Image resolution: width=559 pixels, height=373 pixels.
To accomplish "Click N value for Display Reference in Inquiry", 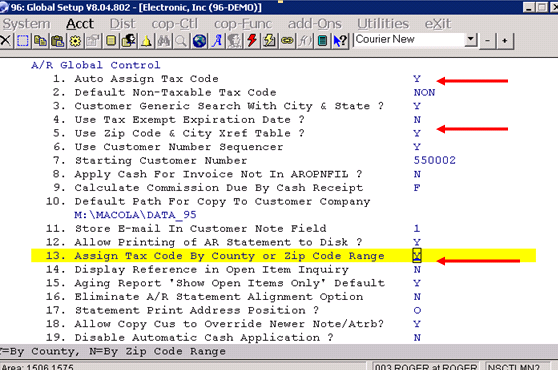I will pyautogui.click(x=417, y=270).
